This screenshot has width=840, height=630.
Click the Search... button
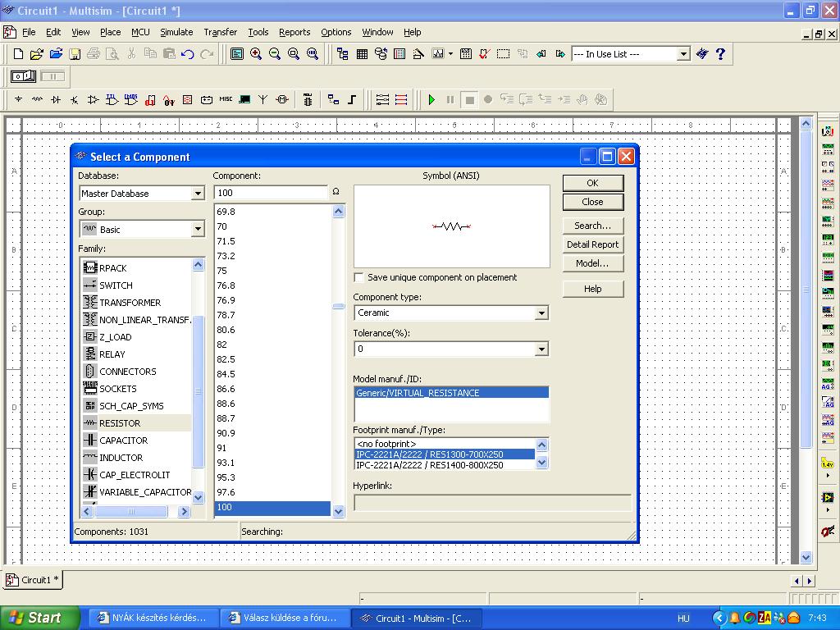click(x=593, y=226)
